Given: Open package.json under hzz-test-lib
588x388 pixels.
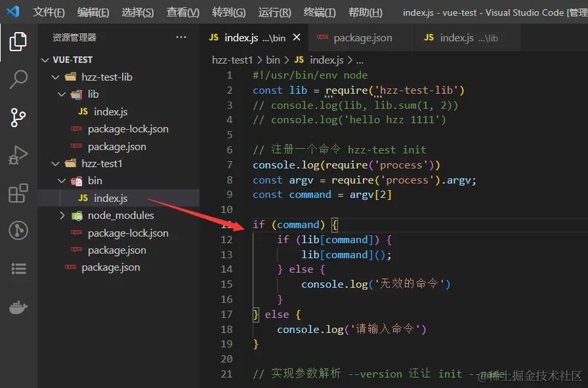Looking at the screenshot, I should click(117, 146).
